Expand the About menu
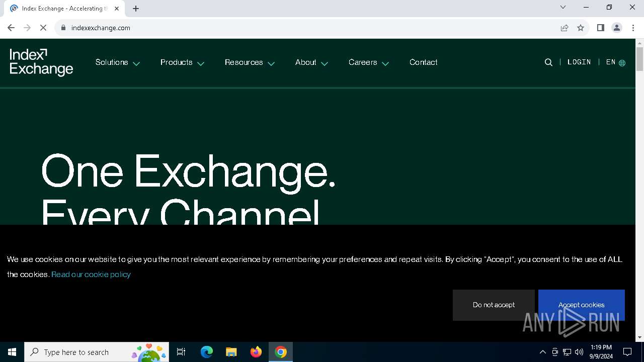644x362 pixels. 311,62
